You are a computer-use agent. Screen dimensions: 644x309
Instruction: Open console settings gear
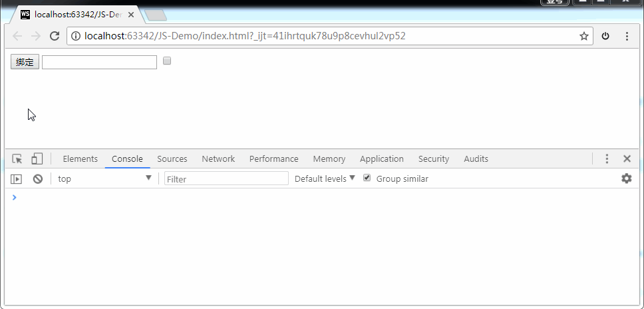point(626,178)
